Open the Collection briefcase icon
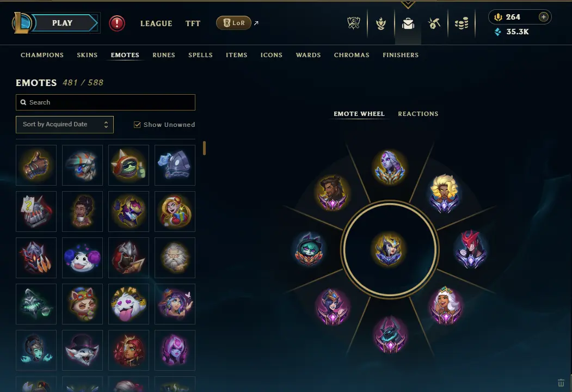572x392 pixels. 408,24
